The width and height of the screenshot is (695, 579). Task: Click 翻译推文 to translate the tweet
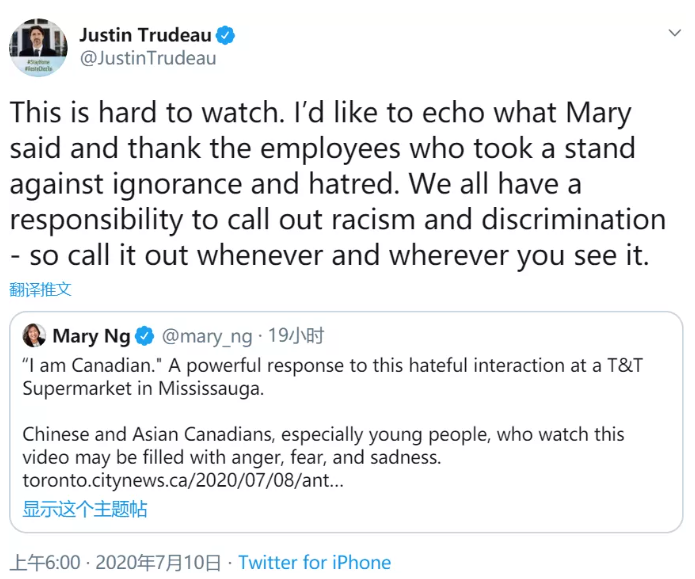pos(40,289)
